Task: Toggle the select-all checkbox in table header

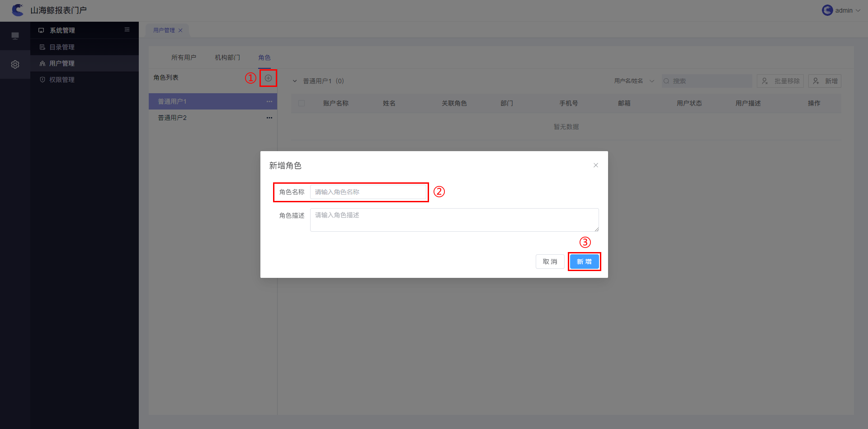Action: click(x=302, y=103)
